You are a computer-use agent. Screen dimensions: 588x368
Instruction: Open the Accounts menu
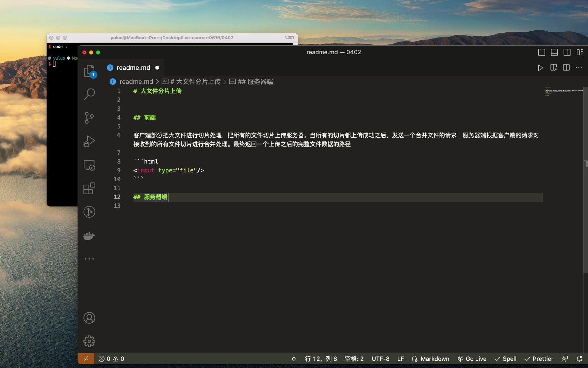[x=89, y=318]
